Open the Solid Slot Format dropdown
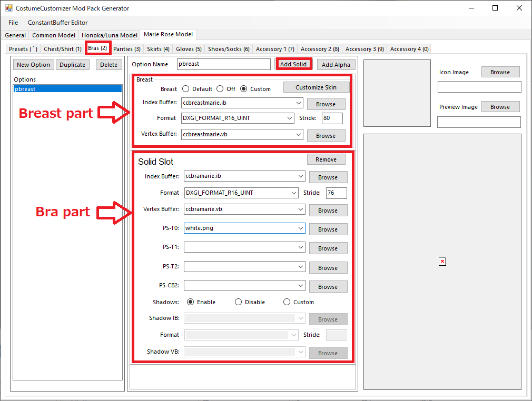The height and width of the screenshot is (401, 532). pyautogui.click(x=294, y=193)
